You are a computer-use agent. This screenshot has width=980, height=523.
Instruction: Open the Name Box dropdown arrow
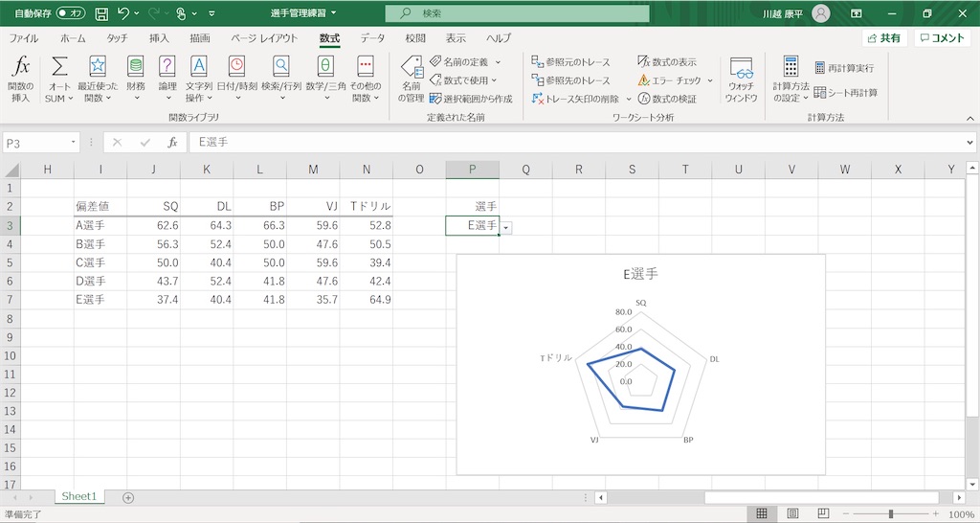coord(73,143)
